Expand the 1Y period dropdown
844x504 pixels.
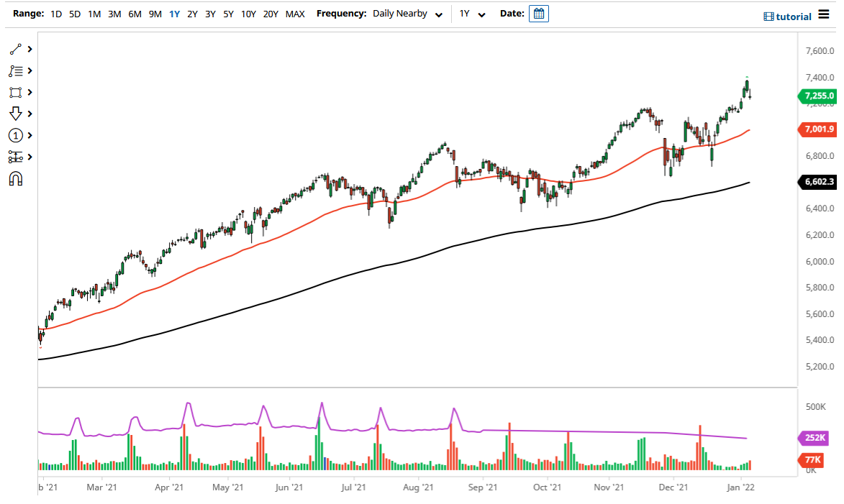(x=471, y=13)
